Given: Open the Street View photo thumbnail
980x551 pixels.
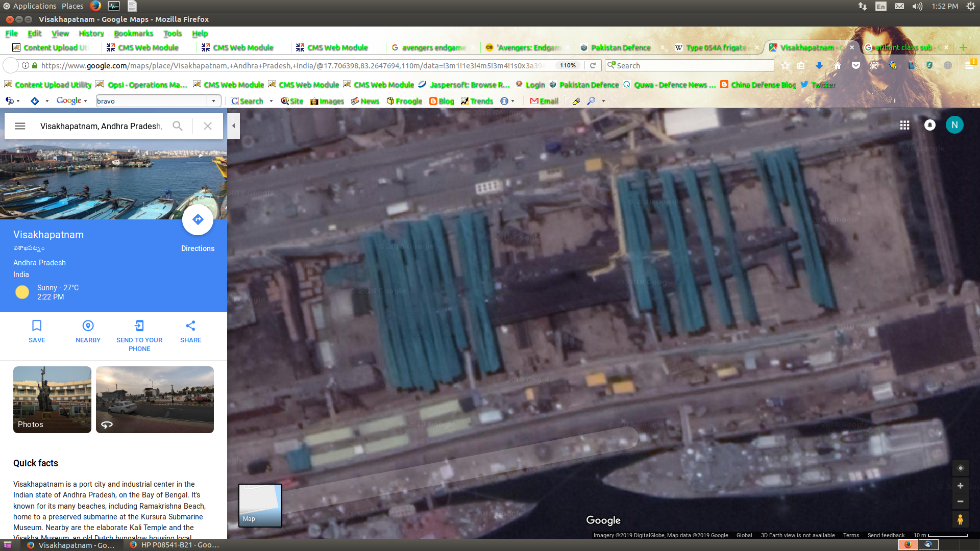Looking at the screenshot, I should [155, 399].
